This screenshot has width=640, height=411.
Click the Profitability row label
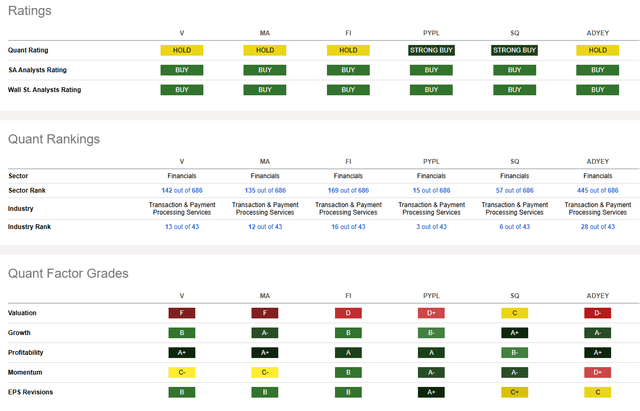(25, 353)
